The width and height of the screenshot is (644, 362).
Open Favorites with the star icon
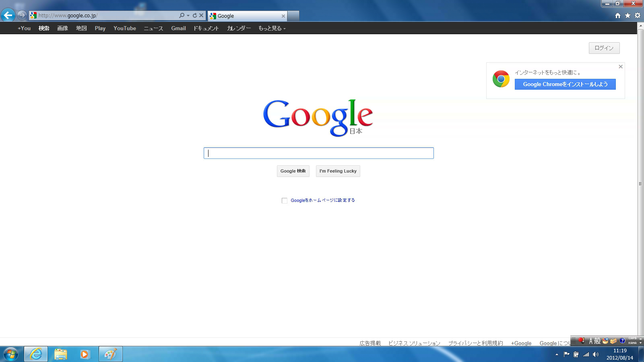pyautogui.click(x=627, y=15)
